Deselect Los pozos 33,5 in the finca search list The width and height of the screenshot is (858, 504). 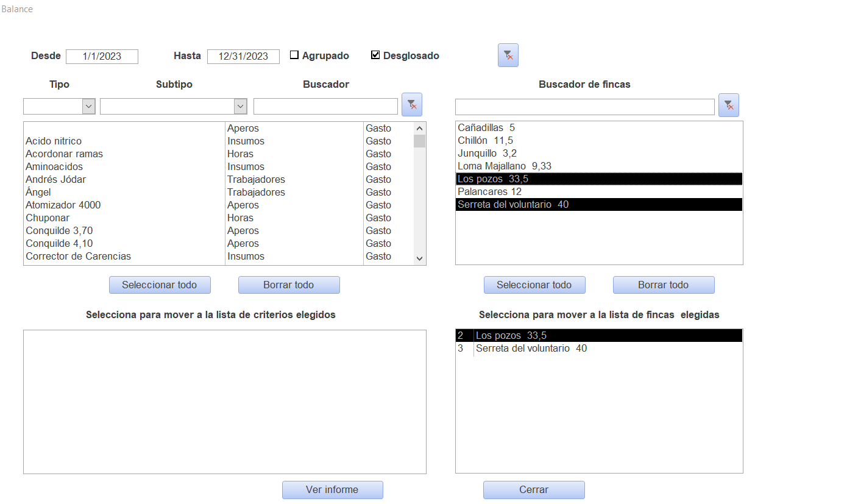[599, 179]
